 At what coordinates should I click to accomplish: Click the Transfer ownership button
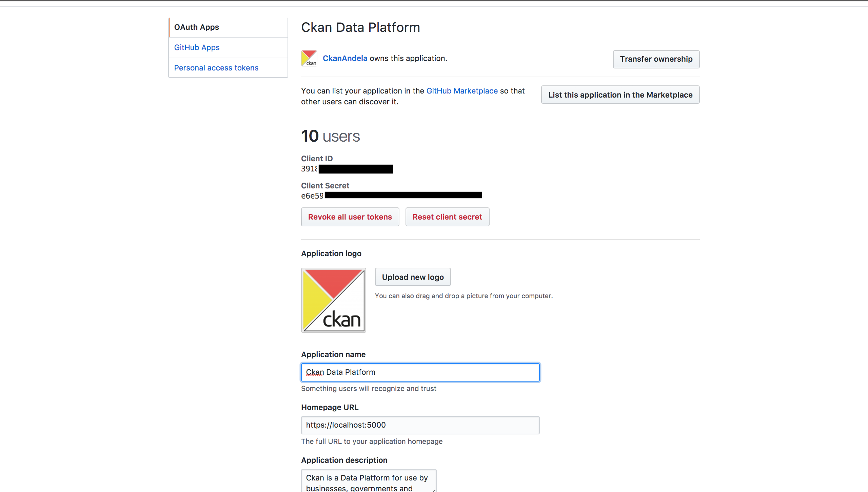coord(656,59)
